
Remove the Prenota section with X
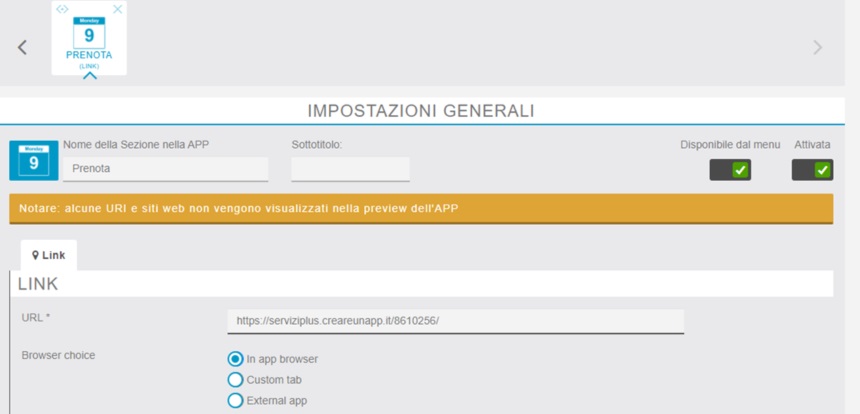point(117,9)
